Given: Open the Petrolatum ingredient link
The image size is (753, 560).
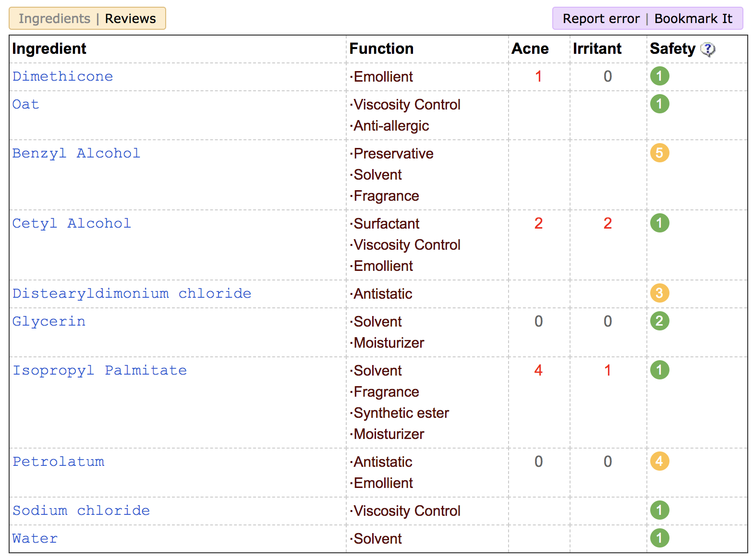Looking at the screenshot, I should coord(58,462).
